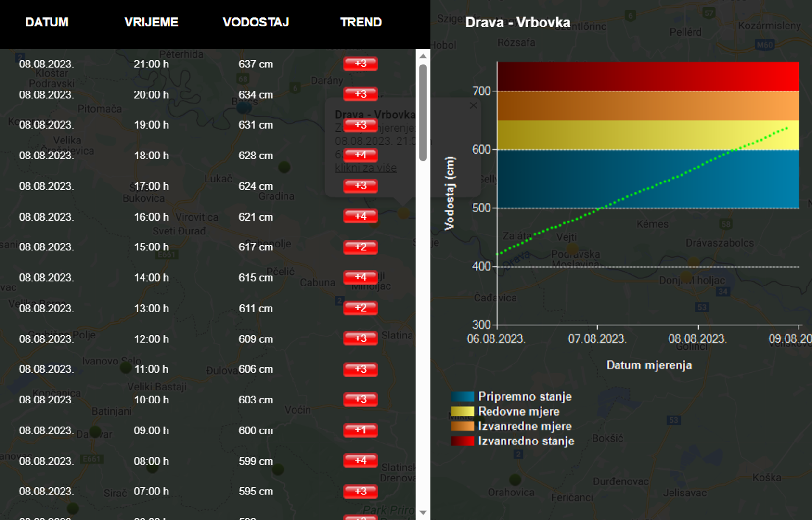Image resolution: width=812 pixels, height=520 pixels.
Task: Click the +4 trend badge for 16:00 h
Action: [x=361, y=216]
